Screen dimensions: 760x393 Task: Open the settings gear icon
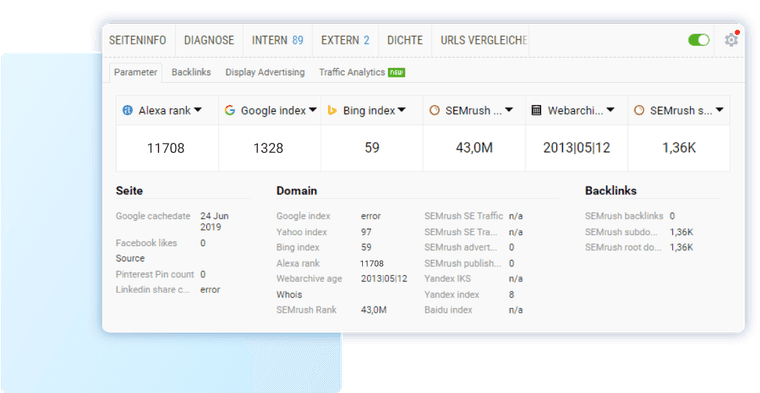pos(731,40)
